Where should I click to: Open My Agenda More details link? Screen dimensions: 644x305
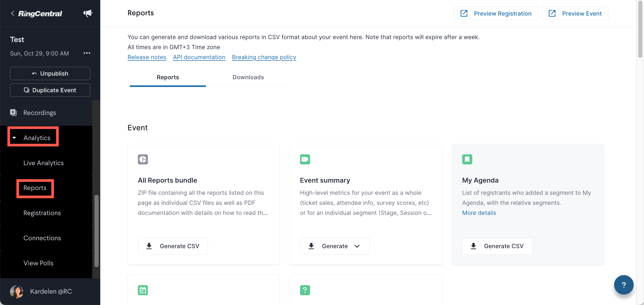479,213
